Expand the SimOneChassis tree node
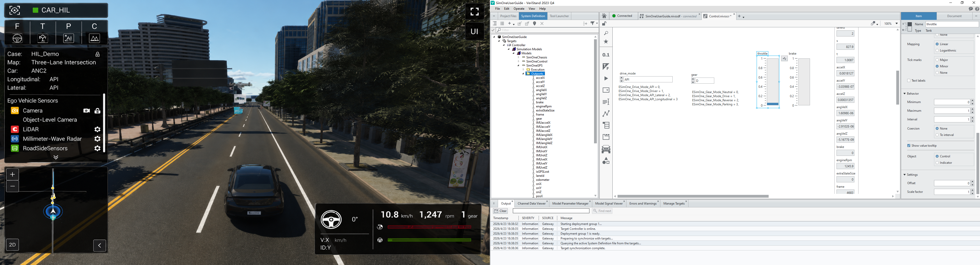 click(518, 57)
